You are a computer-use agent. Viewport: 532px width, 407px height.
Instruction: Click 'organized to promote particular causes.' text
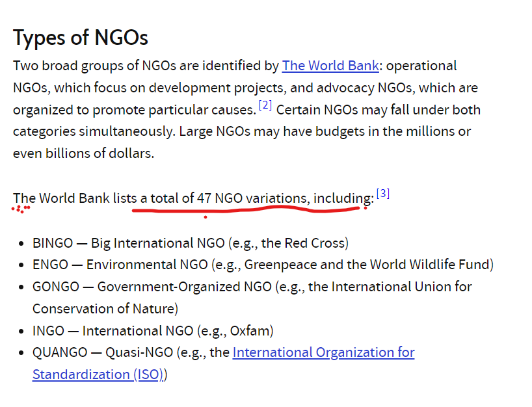[135, 110]
